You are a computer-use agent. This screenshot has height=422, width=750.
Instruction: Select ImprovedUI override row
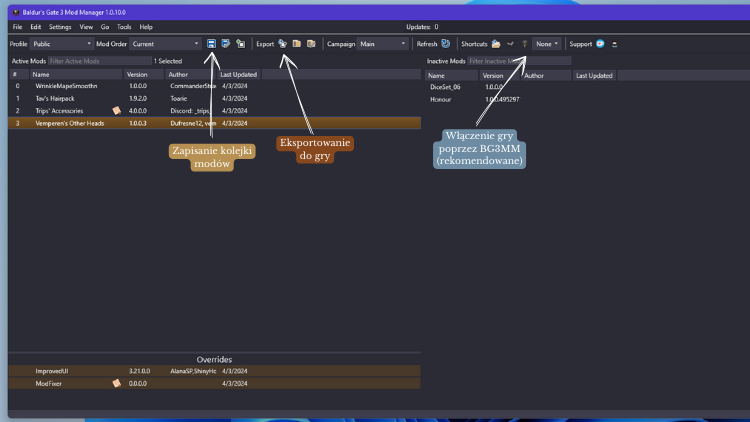(x=214, y=371)
